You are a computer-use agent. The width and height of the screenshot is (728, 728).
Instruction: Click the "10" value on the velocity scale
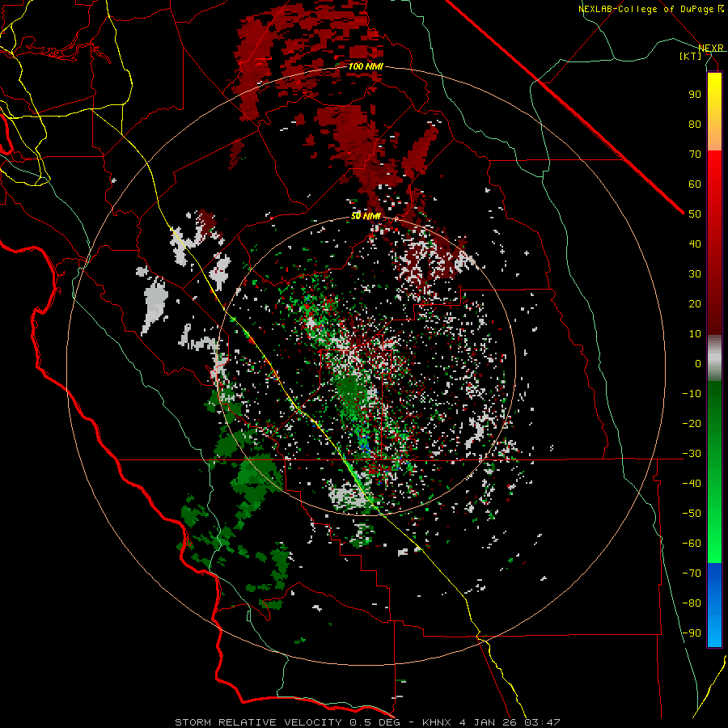click(x=695, y=334)
